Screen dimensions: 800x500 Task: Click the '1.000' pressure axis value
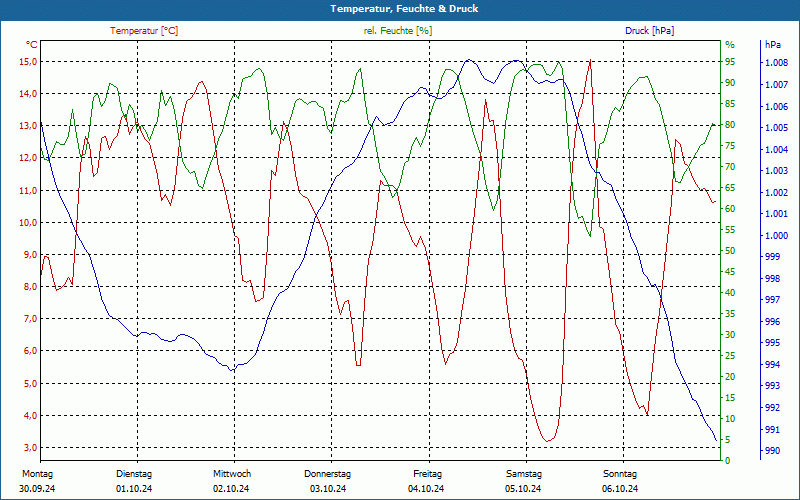coord(775,235)
